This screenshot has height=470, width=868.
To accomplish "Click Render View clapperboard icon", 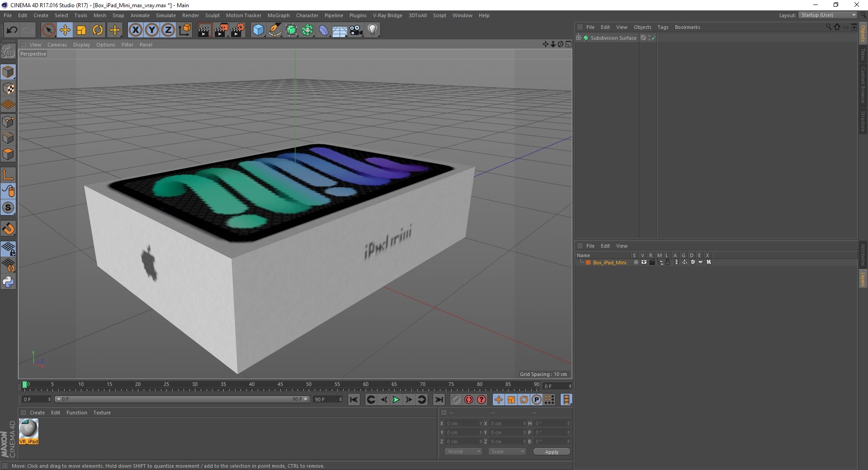I will pos(204,30).
